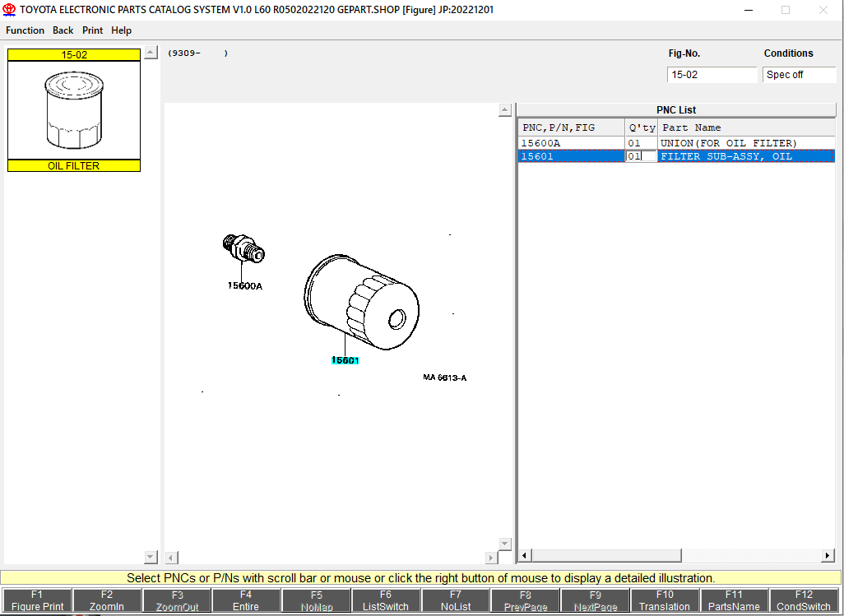Click down arrow of thumbnail list scrollbar

pos(151,557)
